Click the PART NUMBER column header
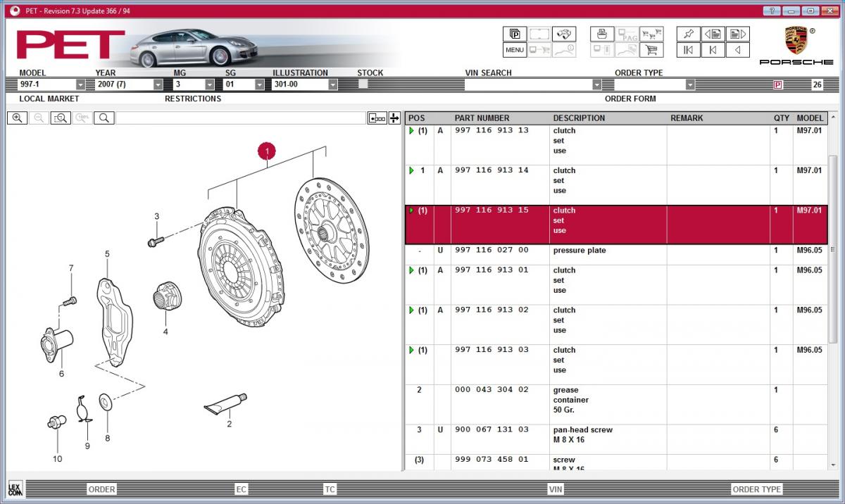The height and width of the screenshot is (504, 845). (x=482, y=118)
